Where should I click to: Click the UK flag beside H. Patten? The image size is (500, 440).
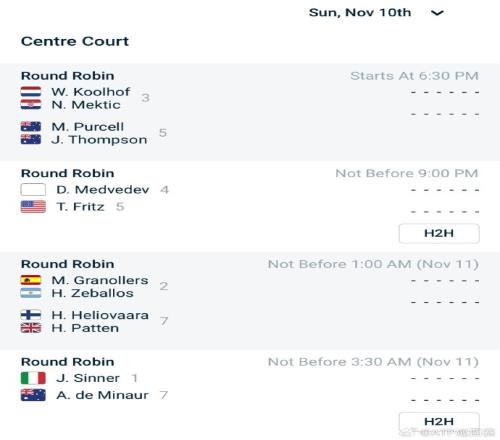(31, 328)
